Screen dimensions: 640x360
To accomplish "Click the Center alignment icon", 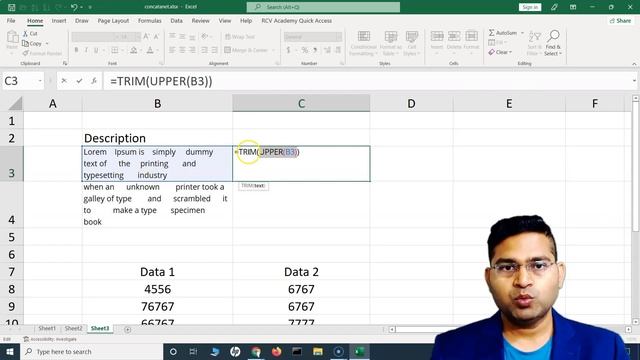I will point(182,50).
